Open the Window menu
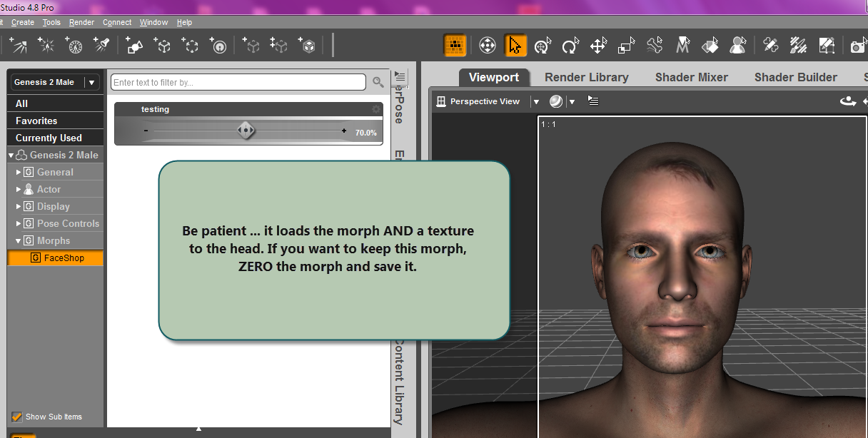The height and width of the screenshot is (438, 868). click(153, 22)
